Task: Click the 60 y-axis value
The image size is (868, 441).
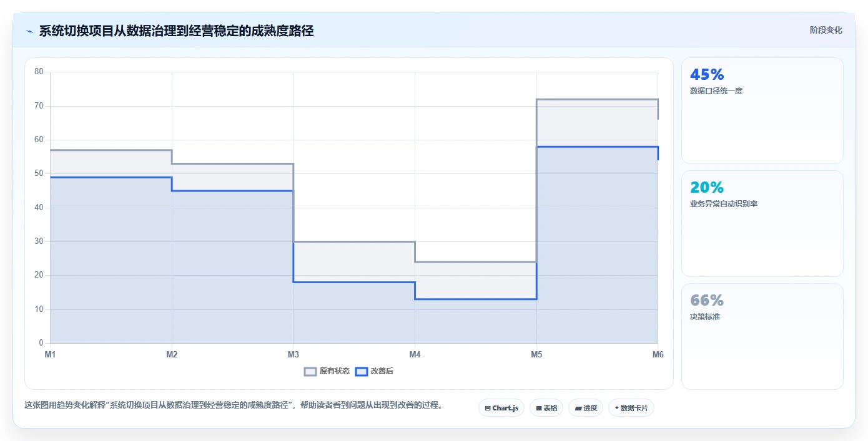Action: pyautogui.click(x=39, y=140)
